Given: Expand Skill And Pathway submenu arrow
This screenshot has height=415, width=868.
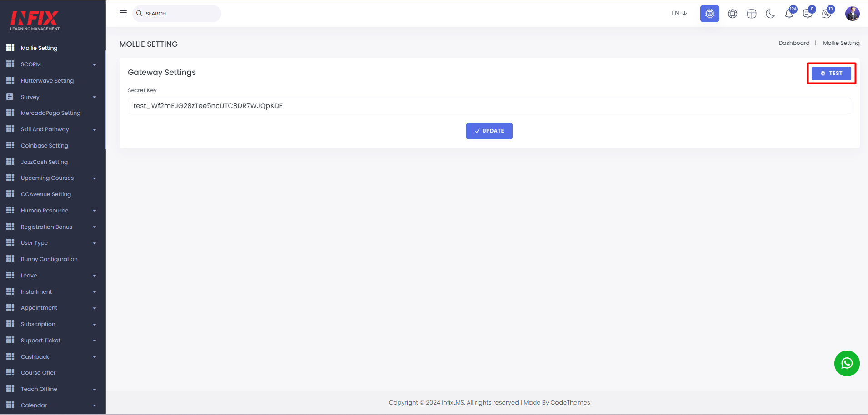Looking at the screenshot, I should click(x=95, y=130).
